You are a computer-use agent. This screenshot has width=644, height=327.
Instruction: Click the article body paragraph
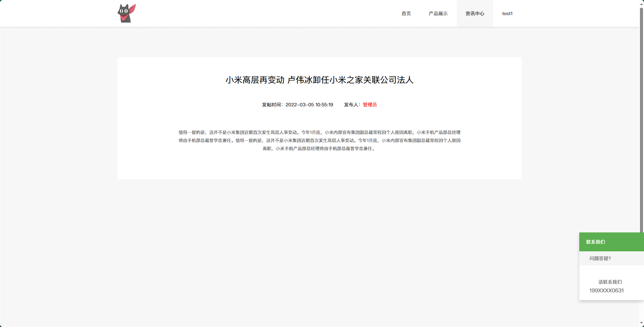click(x=319, y=140)
